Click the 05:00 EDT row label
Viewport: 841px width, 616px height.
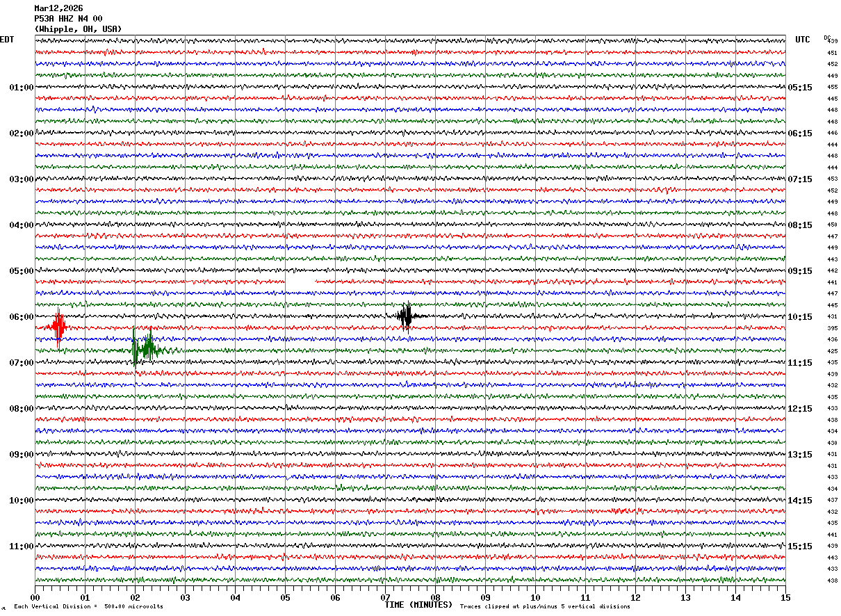coord(21,271)
